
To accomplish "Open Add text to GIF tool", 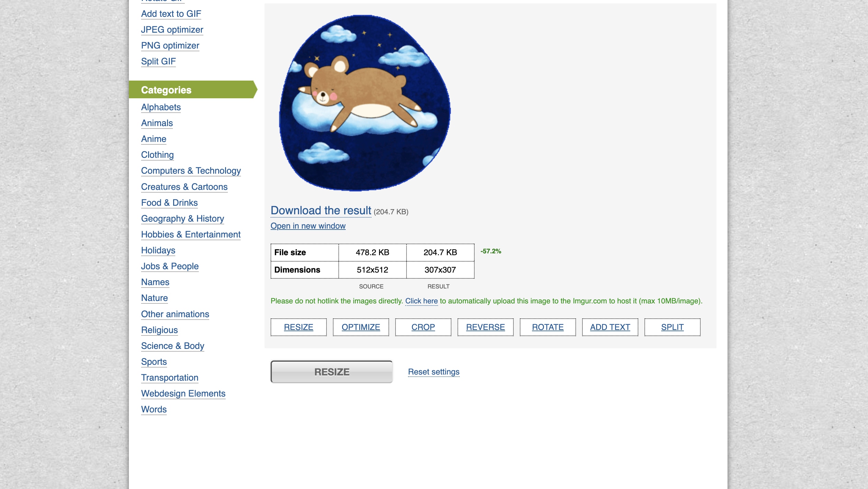I will click(x=171, y=14).
